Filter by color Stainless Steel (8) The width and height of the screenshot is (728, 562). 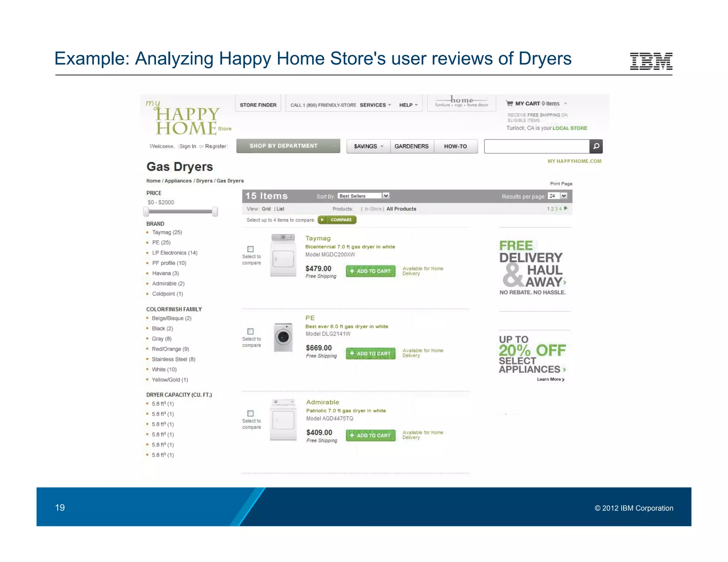[173, 359]
